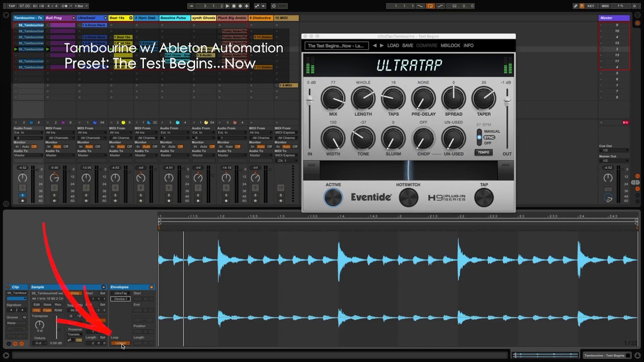Toggle the Warp button in the Sample box
Screen dimensions: 644x362
click(x=75, y=293)
